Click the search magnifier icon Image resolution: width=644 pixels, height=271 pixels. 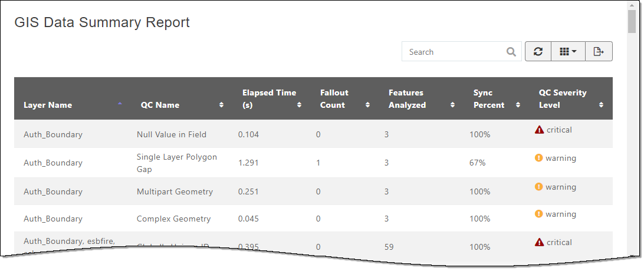pyautogui.click(x=511, y=52)
